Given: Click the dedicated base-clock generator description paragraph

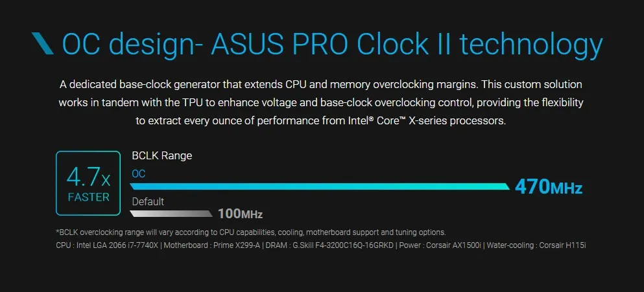Looking at the screenshot, I should click(x=321, y=103).
